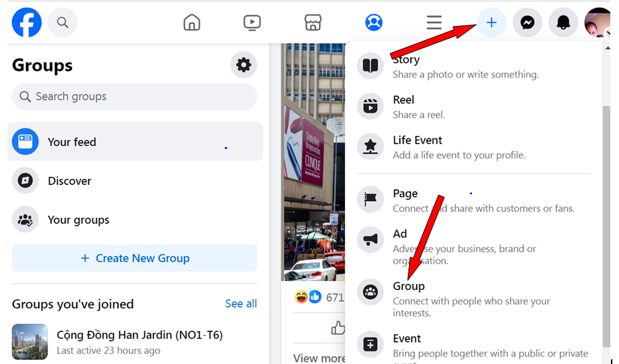Screen dimensions: 619x364
Task: Choose Page from the Create menu
Action: tap(405, 194)
